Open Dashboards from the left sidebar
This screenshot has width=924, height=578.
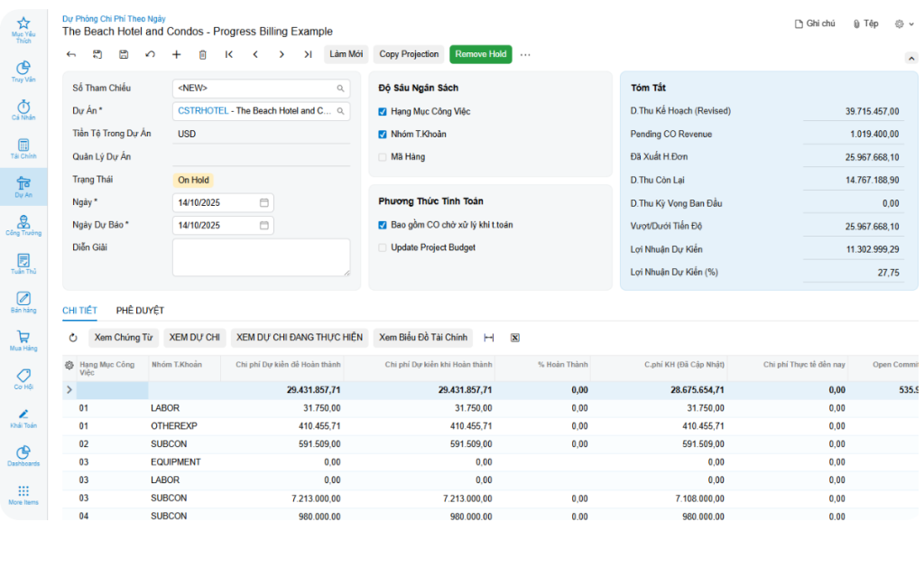click(x=23, y=456)
